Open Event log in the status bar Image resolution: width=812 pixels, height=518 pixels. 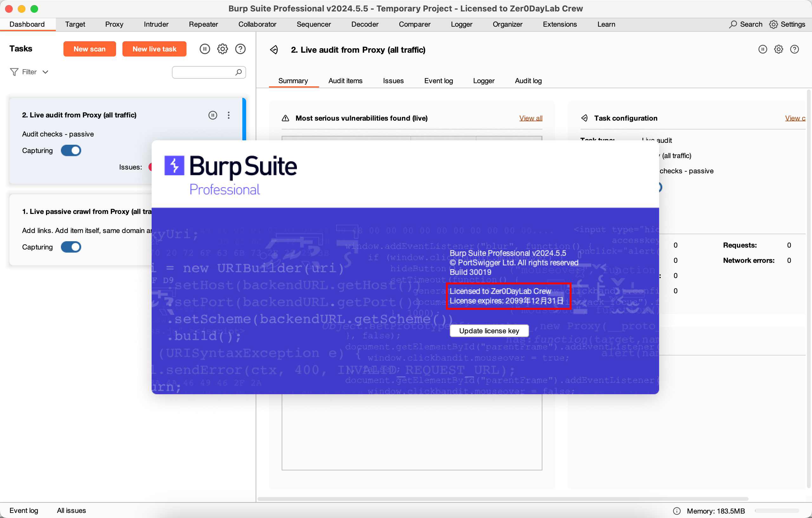(x=23, y=510)
